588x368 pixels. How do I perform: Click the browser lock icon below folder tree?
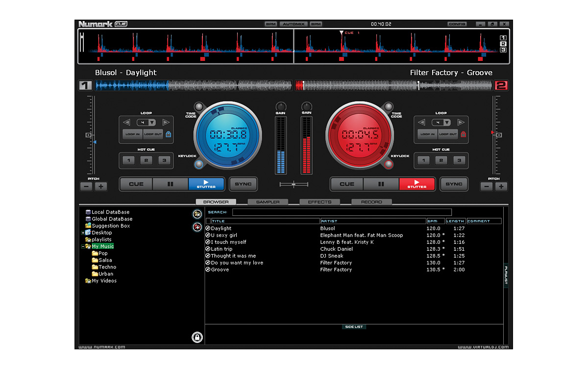coord(197,337)
